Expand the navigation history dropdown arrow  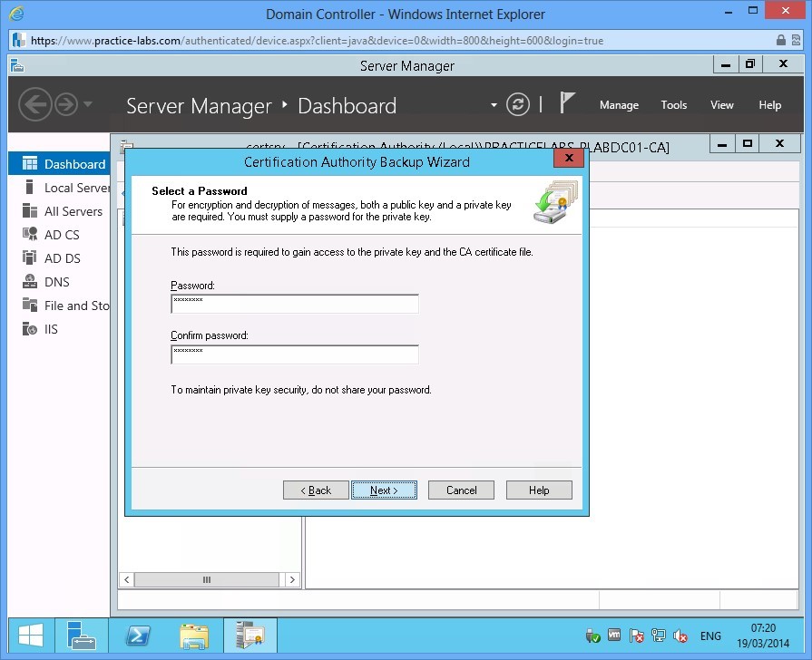87,104
